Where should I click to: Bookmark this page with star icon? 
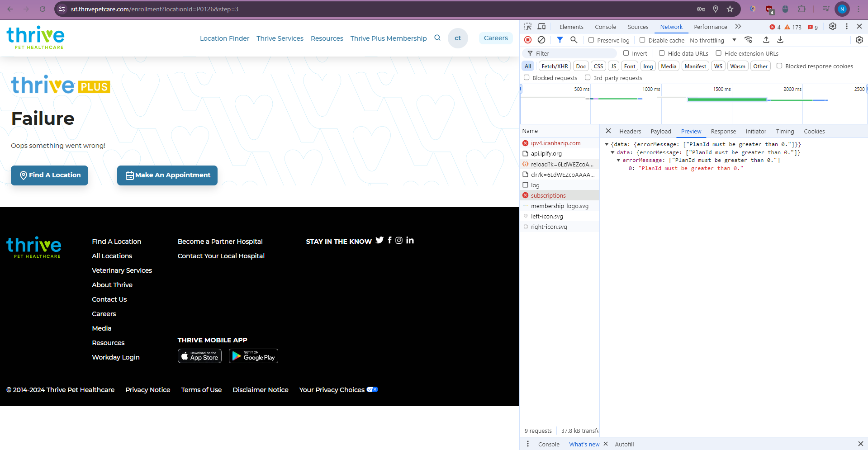click(x=730, y=9)
